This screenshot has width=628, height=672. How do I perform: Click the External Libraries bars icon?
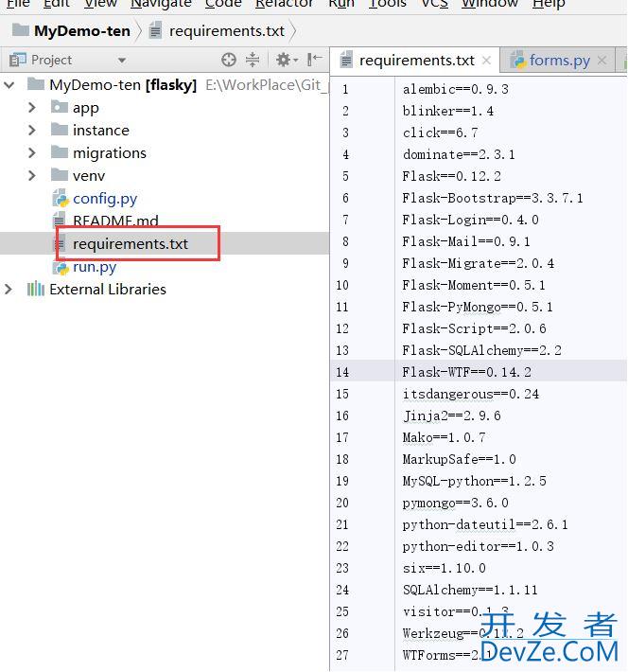[x=36, y=290]
